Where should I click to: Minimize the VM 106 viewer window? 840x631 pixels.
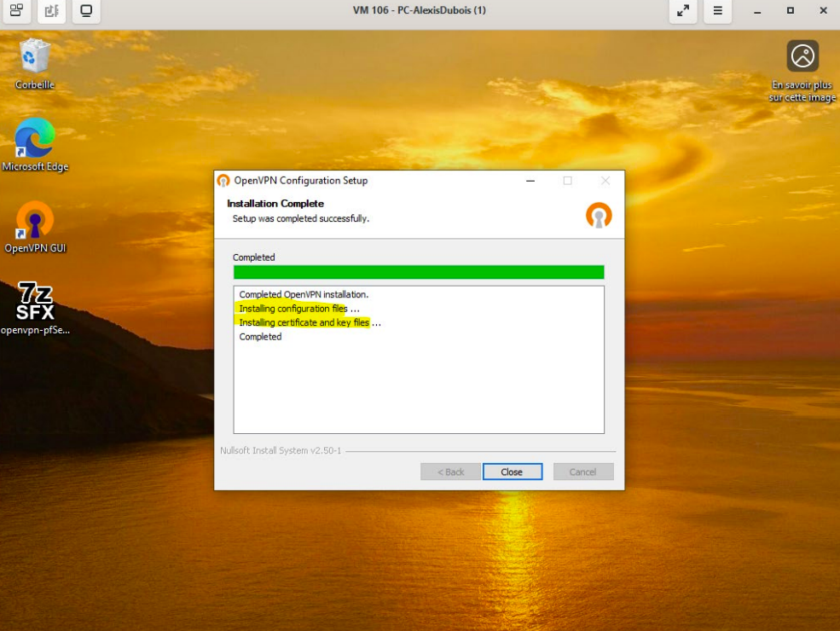[757, 11]
